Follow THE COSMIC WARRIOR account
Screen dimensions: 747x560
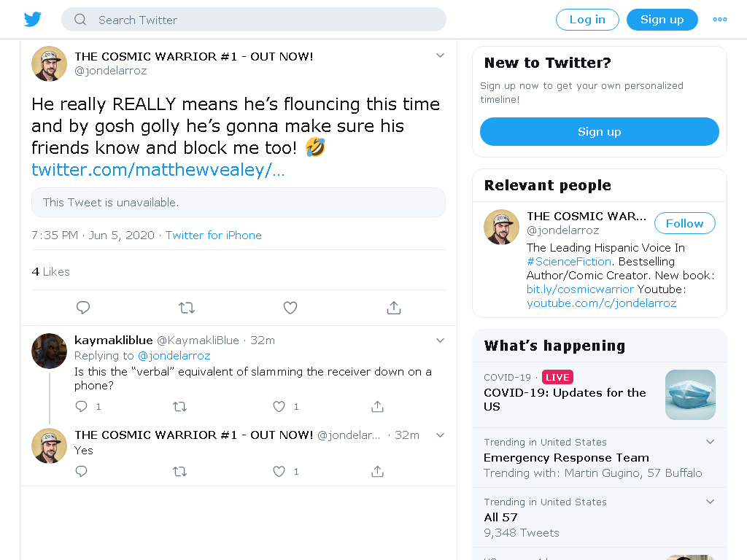point(684,223)
